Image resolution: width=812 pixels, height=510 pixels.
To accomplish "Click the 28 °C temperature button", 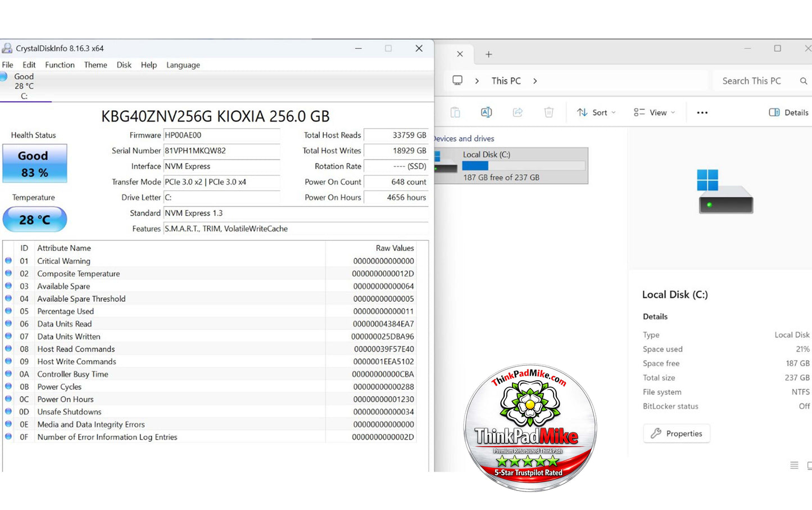I will click(x=35, y=220).
